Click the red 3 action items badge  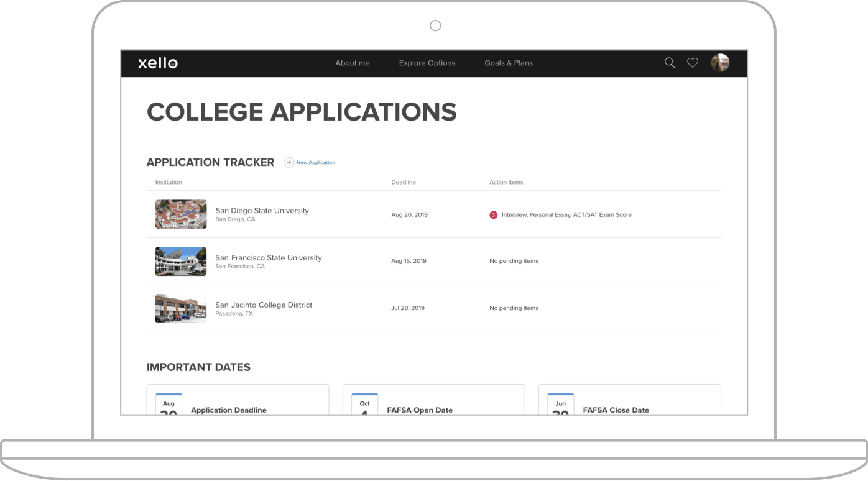pyautogui.click(x=494, y=215)
